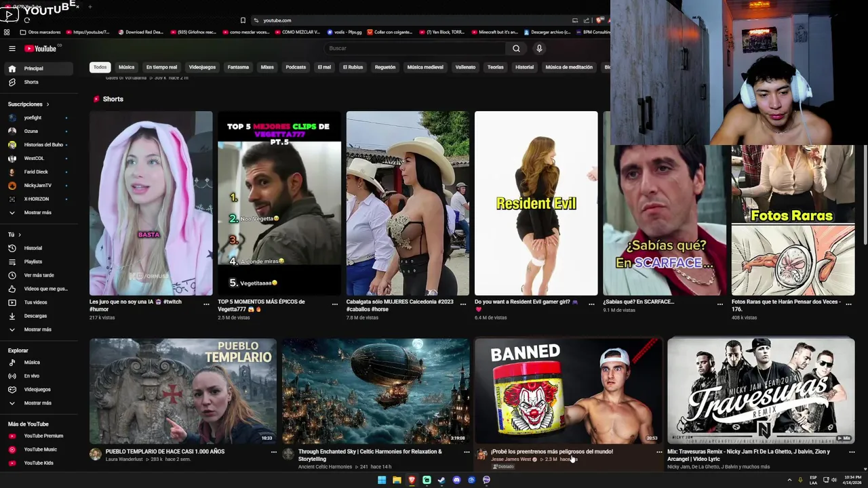
Task: Expand Mostrar más under Explorar
Action: pyautogui.click(x=37, y=403)
